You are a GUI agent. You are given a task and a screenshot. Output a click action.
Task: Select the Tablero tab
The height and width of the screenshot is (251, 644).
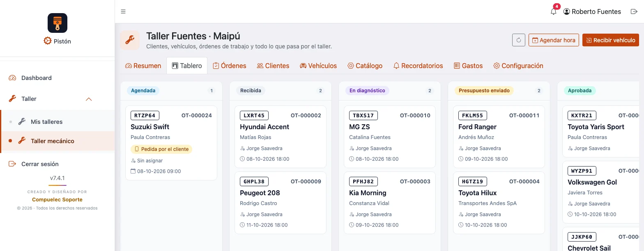(x=187, y=66)
